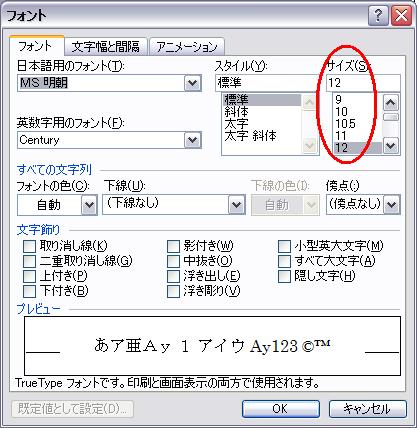This screenshot has height=428, width=417.
Task: Toggle 上付き checkbox
Action: coord(29,276)
